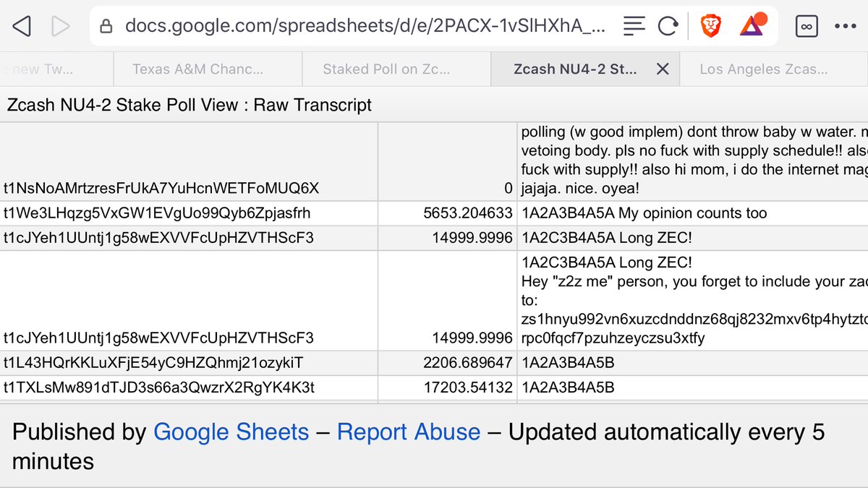Focus the docs.google.com address field
This screenshot has width=868, height=488.
(365, 27)
